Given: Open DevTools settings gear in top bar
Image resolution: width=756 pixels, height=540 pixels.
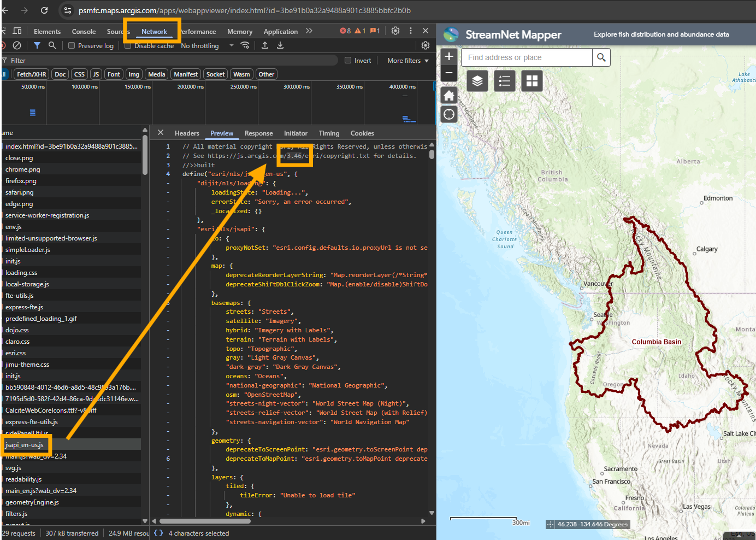Looking at the screenshot, I should coord(395,31).
